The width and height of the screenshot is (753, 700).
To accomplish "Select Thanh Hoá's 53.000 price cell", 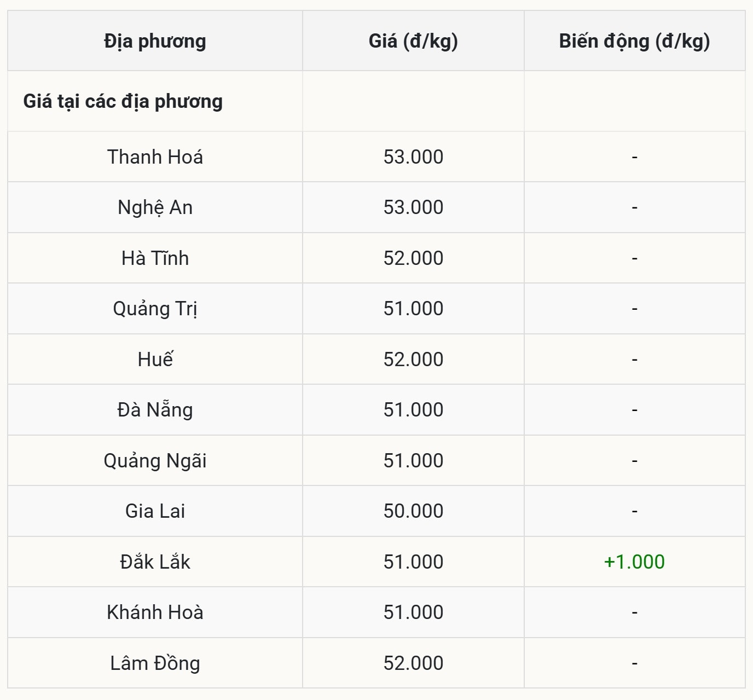I will 413,157.
